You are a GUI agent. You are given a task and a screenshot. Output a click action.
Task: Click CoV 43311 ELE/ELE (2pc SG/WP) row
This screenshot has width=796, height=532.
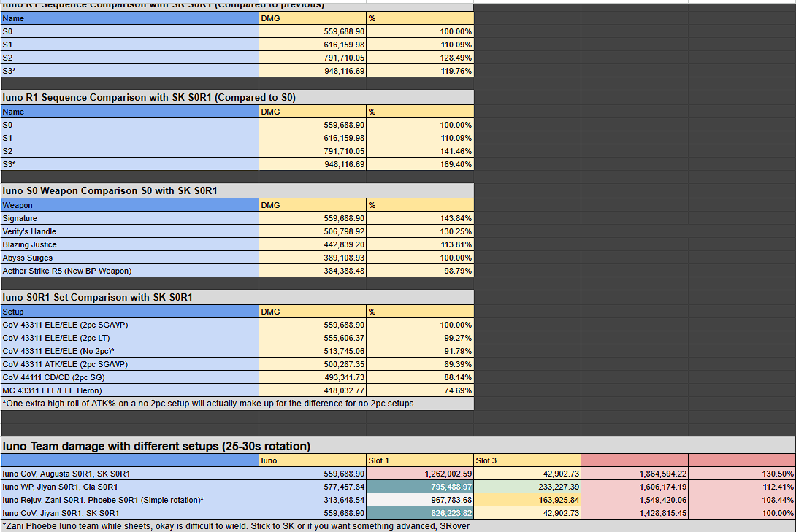[x=130, y=325]
